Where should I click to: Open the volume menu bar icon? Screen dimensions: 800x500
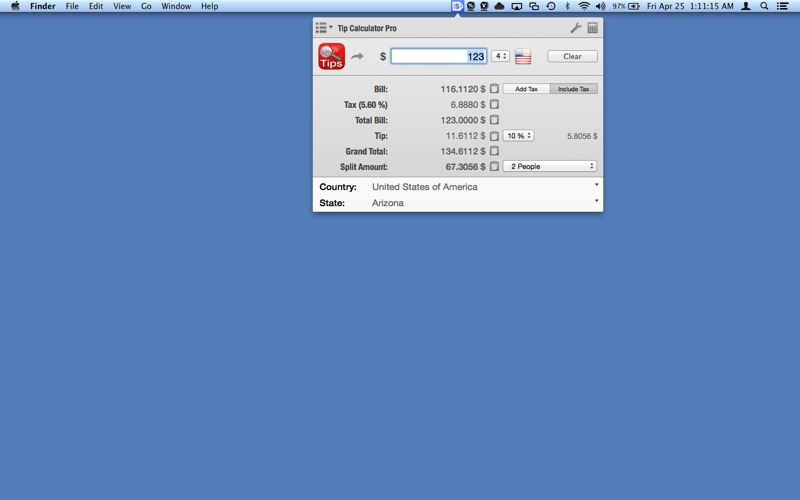click(x=601, y=6)
